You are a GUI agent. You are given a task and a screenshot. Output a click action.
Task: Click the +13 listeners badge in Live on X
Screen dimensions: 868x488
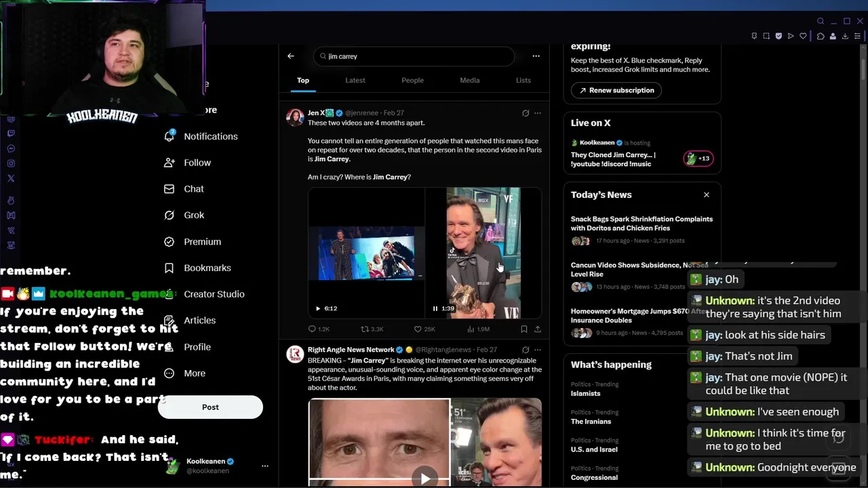coord(698,159)
